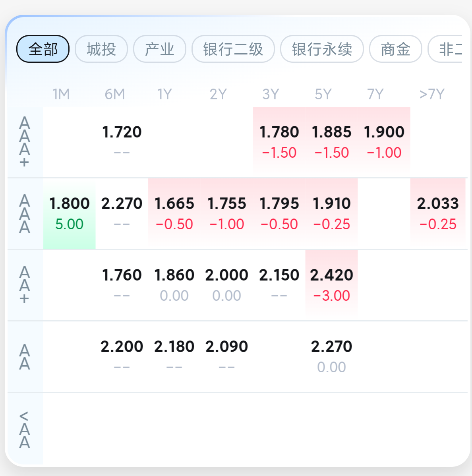This screenshot has width=472, height=476.
Task: Click the AAA+ 6M cell 1.720
Action: pos(122,142)
